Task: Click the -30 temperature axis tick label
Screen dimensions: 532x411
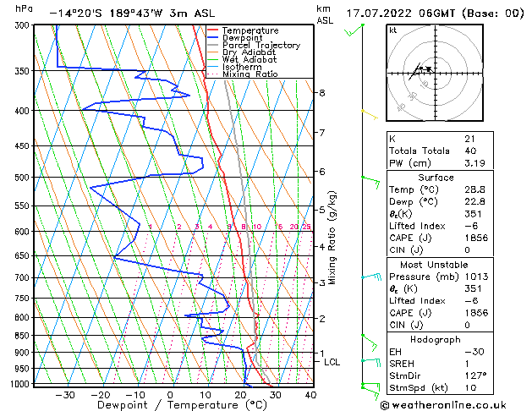Action: 65,395
